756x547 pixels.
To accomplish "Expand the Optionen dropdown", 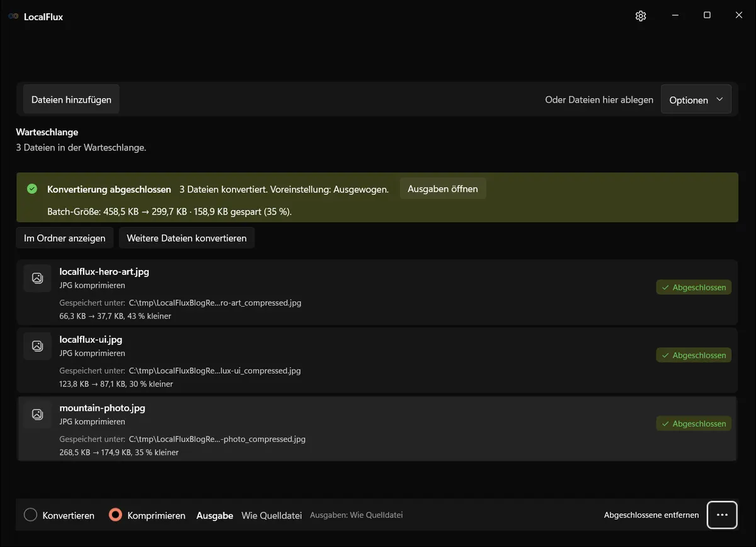I will 696,100.
